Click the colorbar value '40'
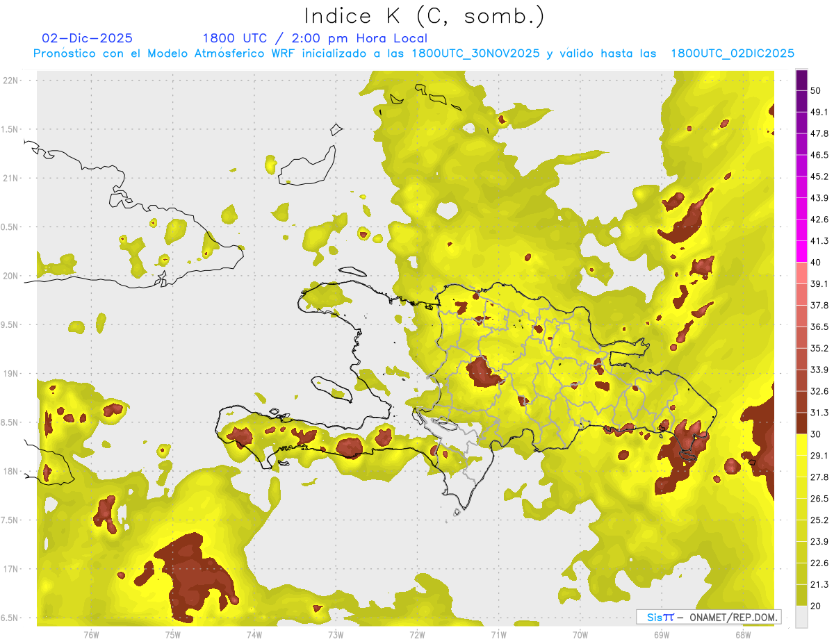The height and width of the screenshot is (644, 834). [x=816, y=263]
